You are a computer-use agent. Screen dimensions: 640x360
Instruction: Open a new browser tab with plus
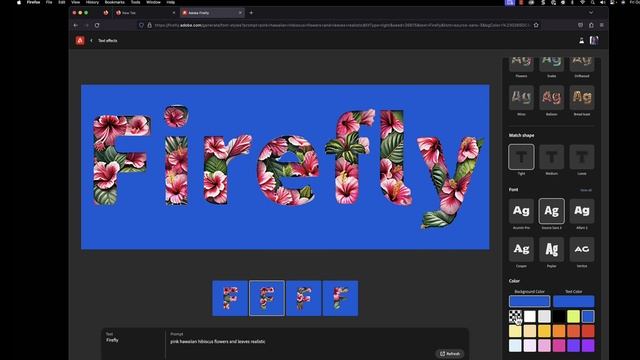(251, 13)
